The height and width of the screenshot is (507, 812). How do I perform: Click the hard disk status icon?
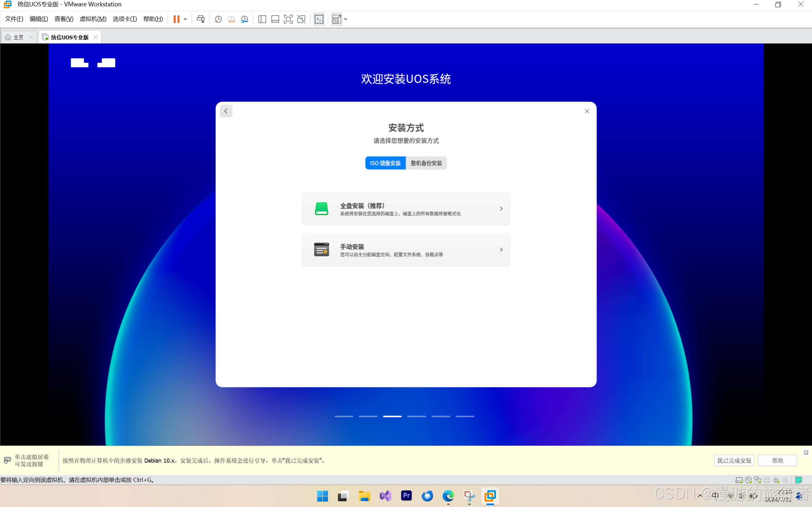point(739,480)
